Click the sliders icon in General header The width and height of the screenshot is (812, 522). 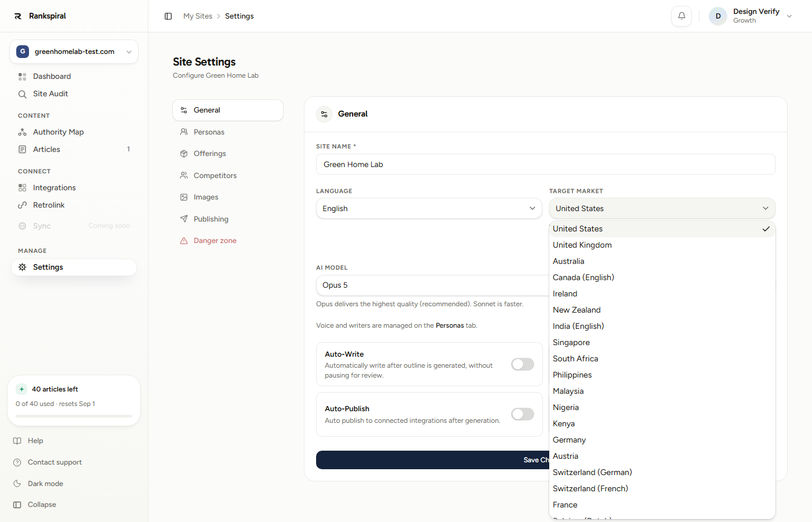pyautogui.click(x=324, y=114)
